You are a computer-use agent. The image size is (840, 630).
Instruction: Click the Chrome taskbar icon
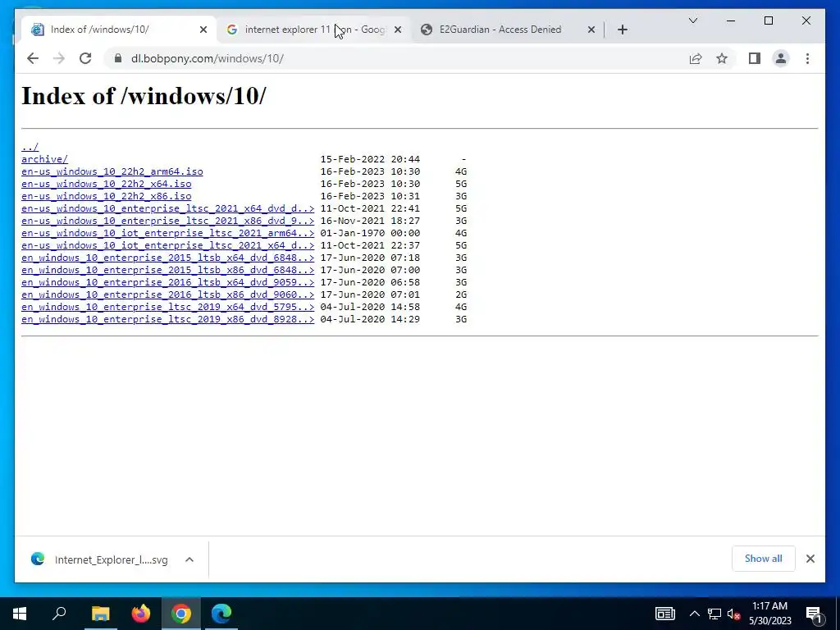coord(181,614)
